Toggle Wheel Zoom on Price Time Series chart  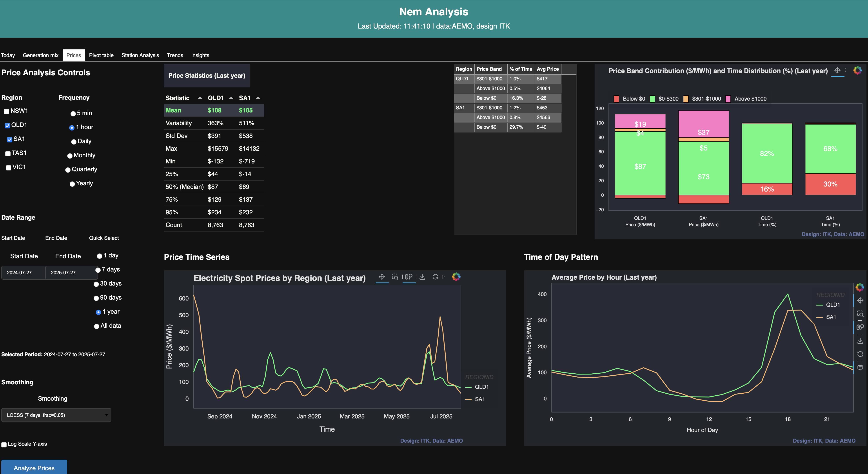point(408,277)
